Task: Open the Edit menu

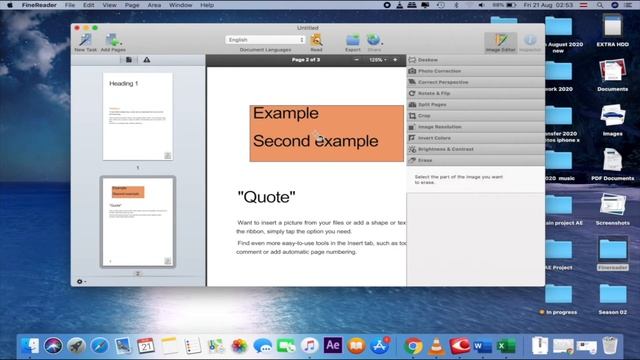Action: click(89, 5)
